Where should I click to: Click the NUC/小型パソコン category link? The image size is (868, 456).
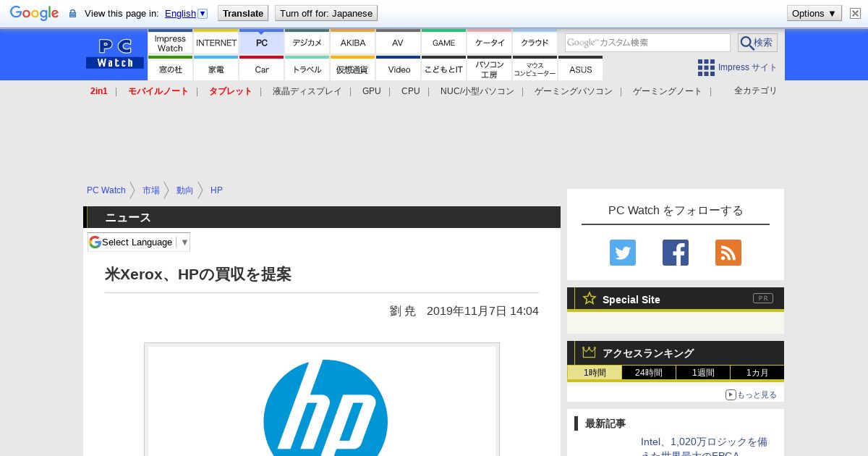pyautogui.click(x=477, y=91)
